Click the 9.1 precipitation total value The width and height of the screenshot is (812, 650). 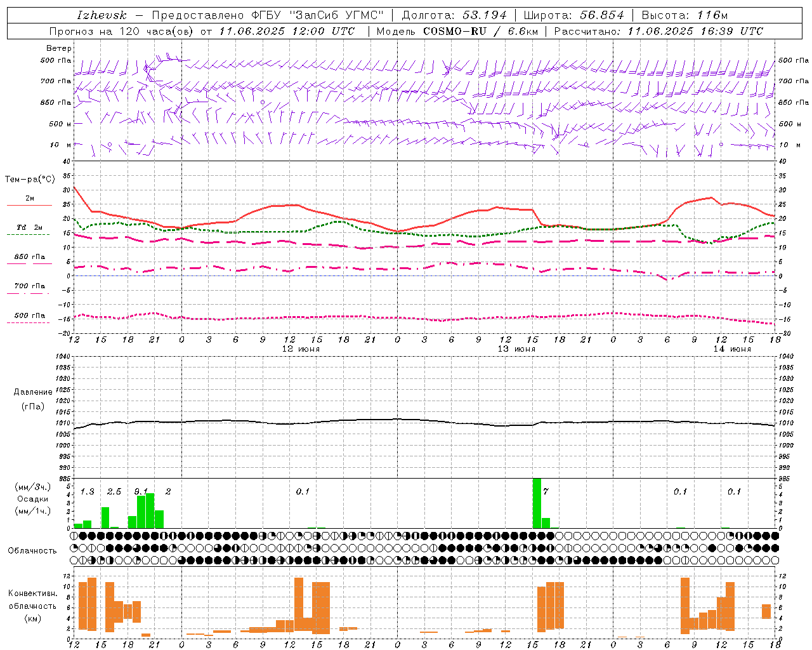click(141, 491)
